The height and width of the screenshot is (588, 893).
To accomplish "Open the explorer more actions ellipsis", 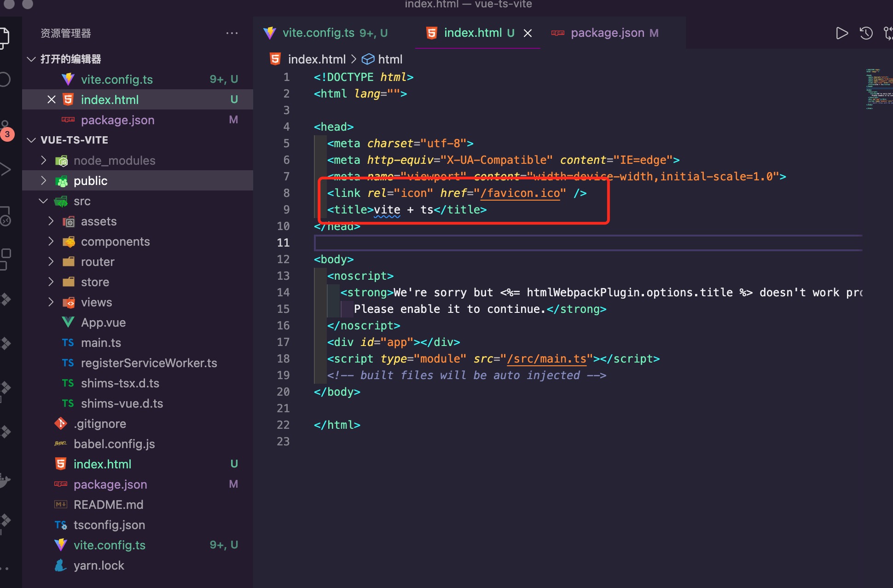I will [x=232, y=33].
